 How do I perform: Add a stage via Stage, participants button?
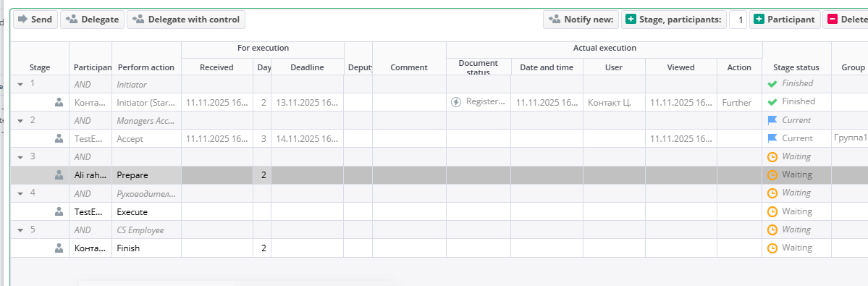tap(674, 20)
